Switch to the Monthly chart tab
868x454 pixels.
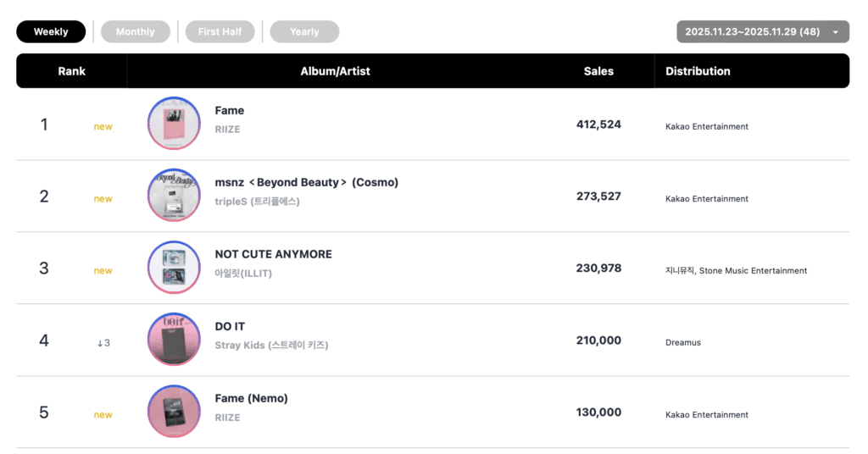click(x=136, y=32)
